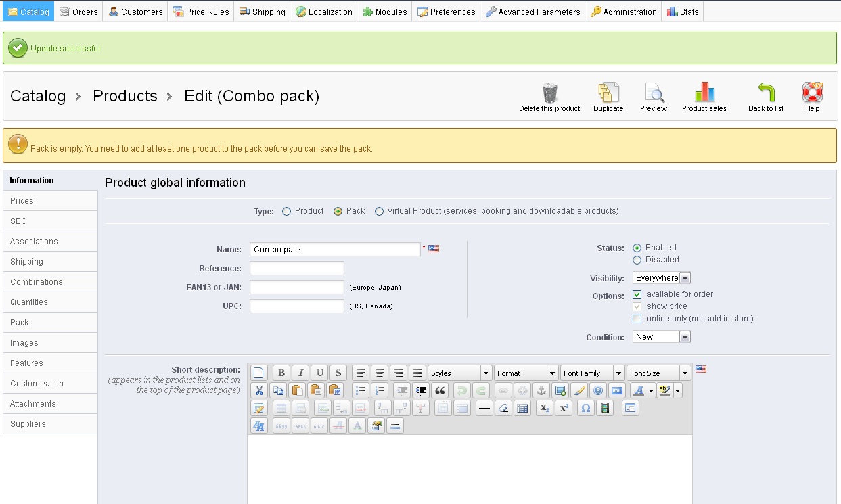Align text right in editor
Viewport: 841px width, 504px height.
pyautogui.click(x=399, y=373)
